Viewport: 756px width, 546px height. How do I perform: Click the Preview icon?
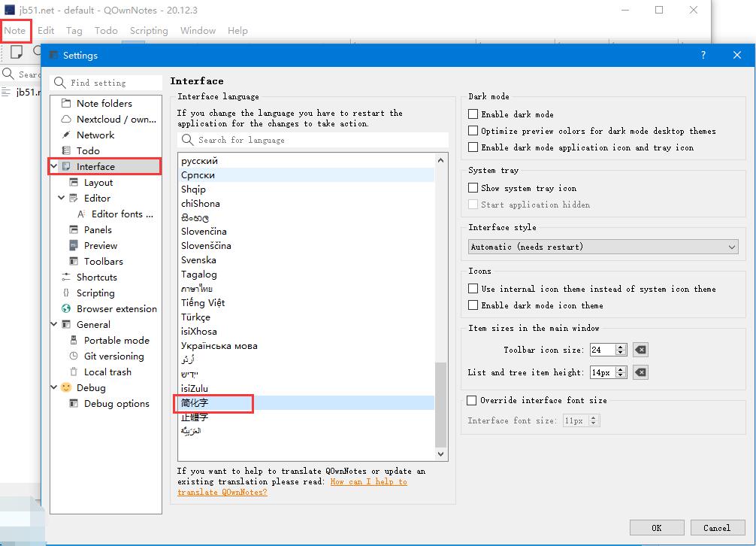coord(74,245)
